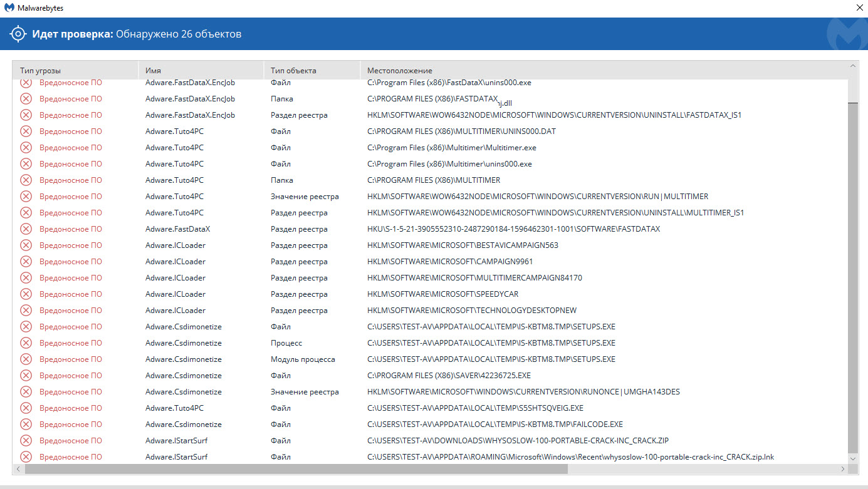The height and width of the screenshot is (489, 868).
Task: Click the horizontal scrollbar right arrow
Action: point(843,469)
